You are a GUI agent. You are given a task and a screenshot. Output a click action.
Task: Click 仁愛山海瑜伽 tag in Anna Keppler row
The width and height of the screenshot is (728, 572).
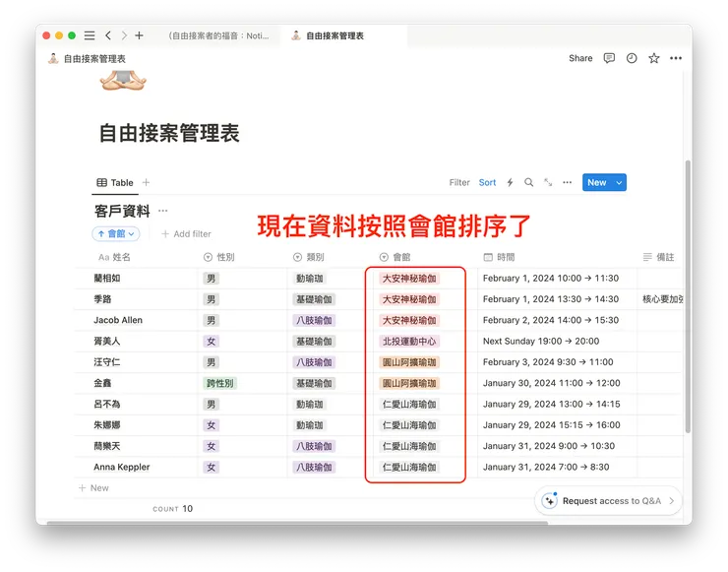409,468
